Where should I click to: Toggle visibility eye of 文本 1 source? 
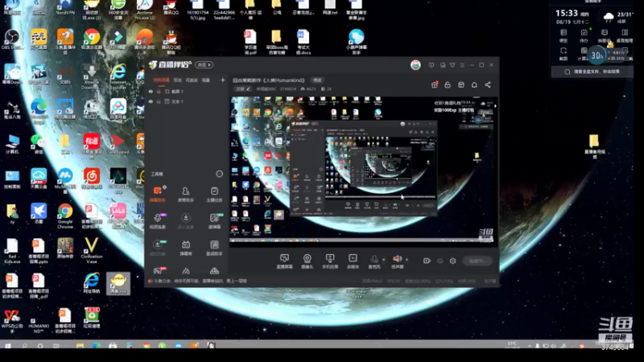coord(151,101)
